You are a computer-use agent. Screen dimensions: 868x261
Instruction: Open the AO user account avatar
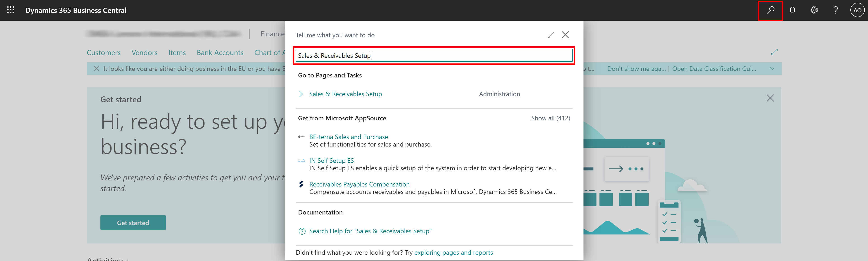pos(857,10)
